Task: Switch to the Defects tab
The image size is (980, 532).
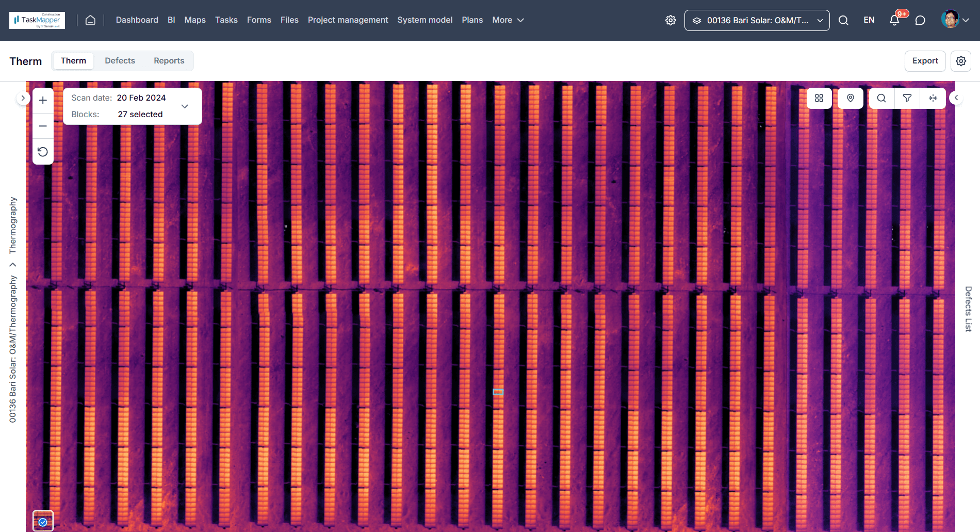Action: (120, 61)
